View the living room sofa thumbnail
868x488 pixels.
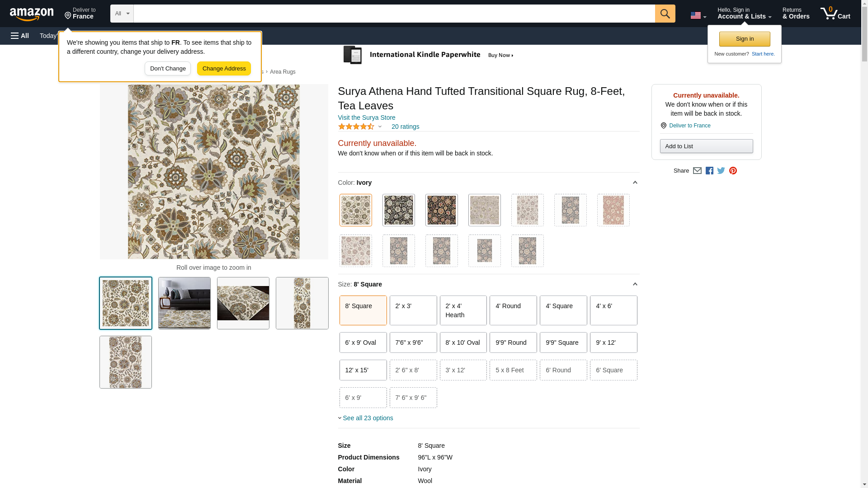184,303
